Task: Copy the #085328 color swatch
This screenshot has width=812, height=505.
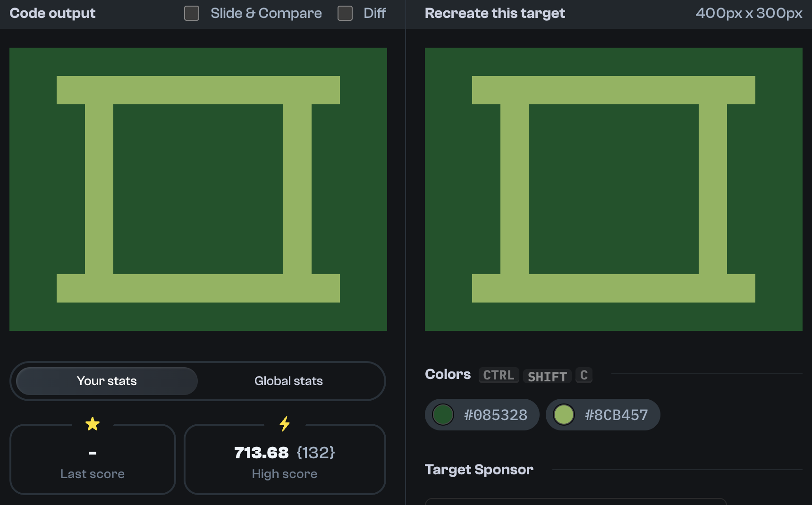Action: click(482, 415)
